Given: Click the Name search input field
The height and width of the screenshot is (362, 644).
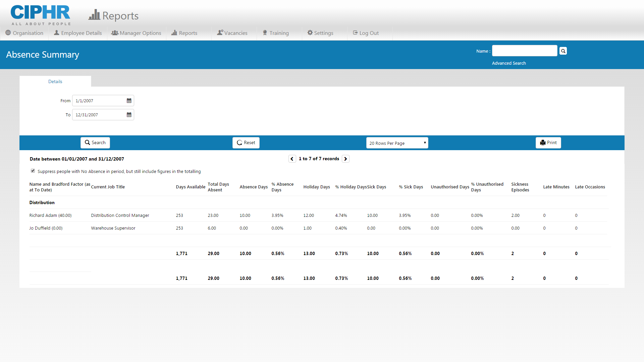Looking at the screenshot, I should click(x=525, y=51).
